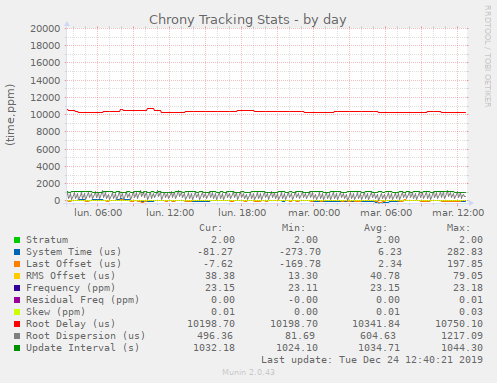Click the System Time average 6.23
The width and height of the screenshot is (497, 383).
tap(390, 252)
